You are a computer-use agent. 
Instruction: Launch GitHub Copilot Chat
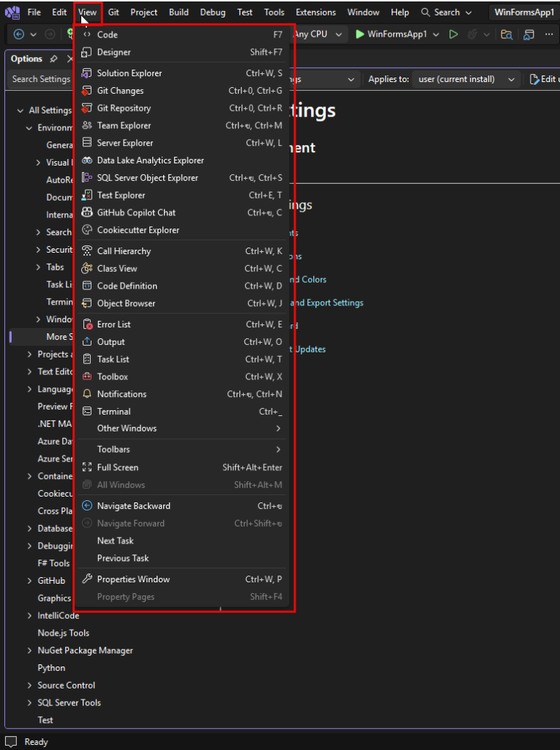[x=182, y=213]
